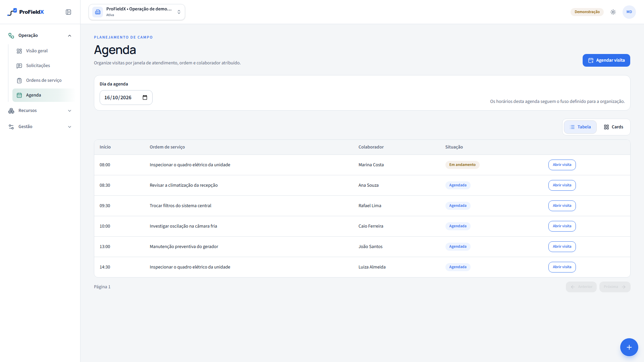Click the Início column header
The image size is (644, 362).
(x=105, y=147)
